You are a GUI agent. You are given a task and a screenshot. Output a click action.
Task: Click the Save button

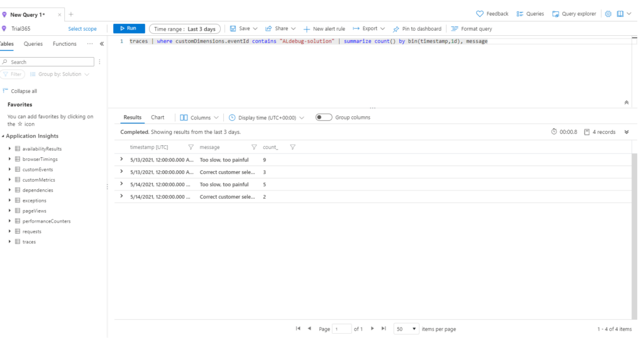pyautogui.click(x=240, y=28)
